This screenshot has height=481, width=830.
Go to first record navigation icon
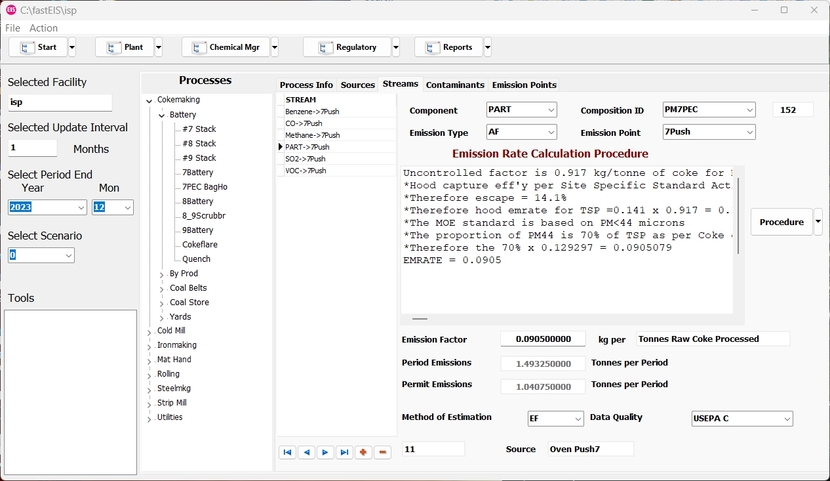coord(288,453)
